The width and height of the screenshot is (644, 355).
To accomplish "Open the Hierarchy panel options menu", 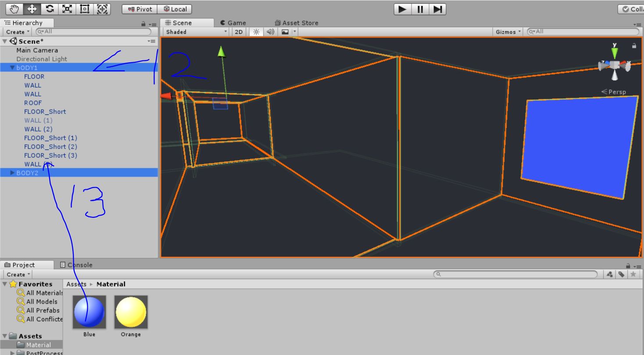I will 152,25.
